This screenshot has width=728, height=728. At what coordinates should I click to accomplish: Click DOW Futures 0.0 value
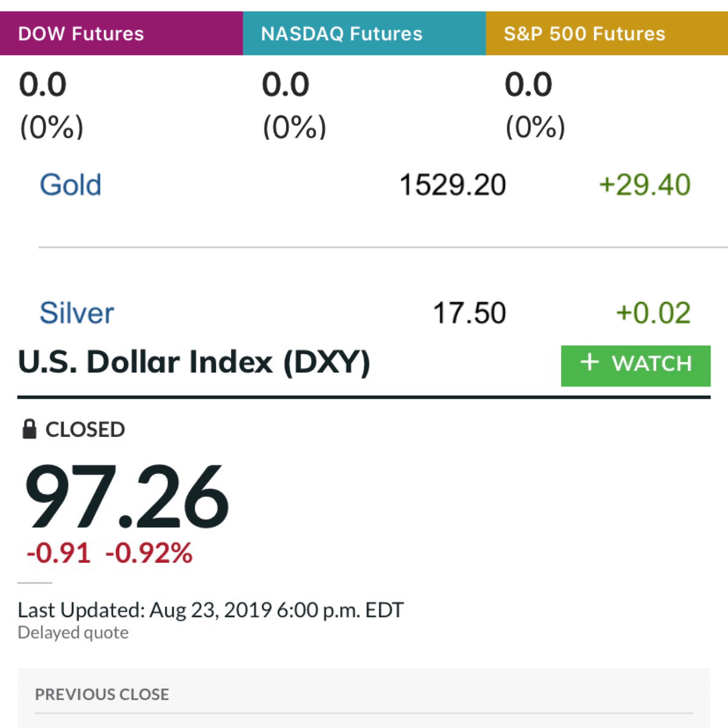click(43, 84)
